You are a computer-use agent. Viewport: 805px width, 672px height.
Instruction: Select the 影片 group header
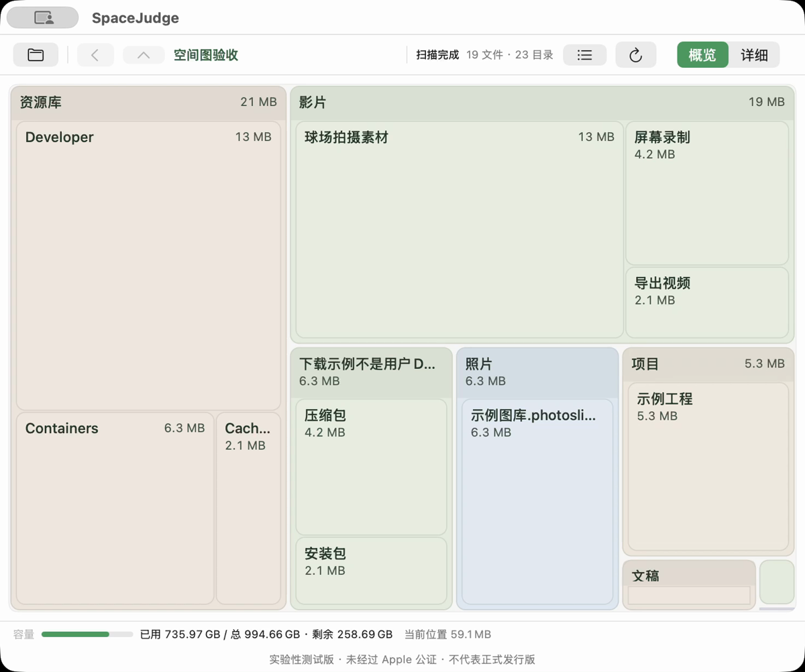coord(542,103)
